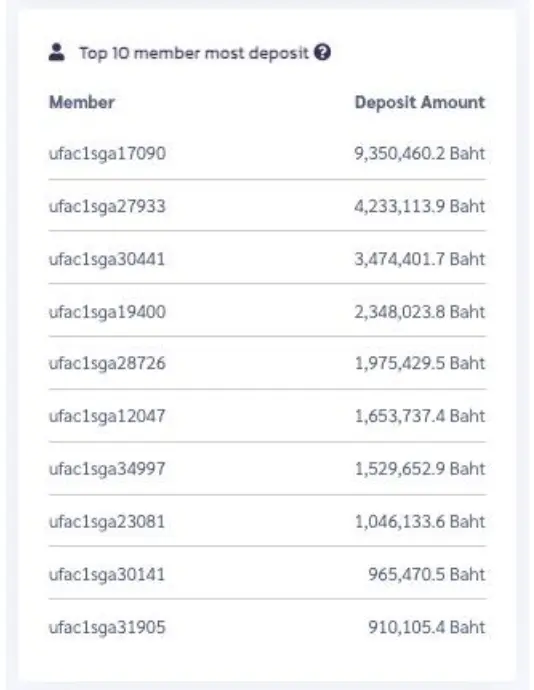Open member ufac1sga17090
Viewport: 534px width, 690px height.
click(x=107, y=154)
